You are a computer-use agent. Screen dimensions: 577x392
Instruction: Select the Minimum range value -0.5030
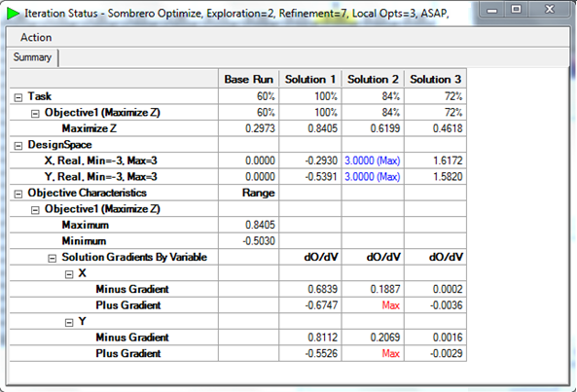click(x=259, y=241)
